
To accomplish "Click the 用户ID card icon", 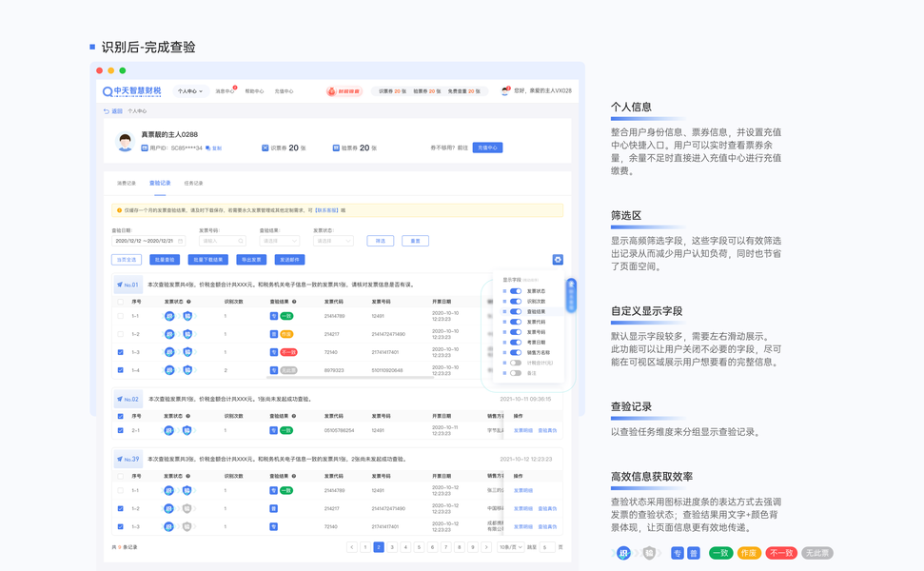I will [145, 148].
